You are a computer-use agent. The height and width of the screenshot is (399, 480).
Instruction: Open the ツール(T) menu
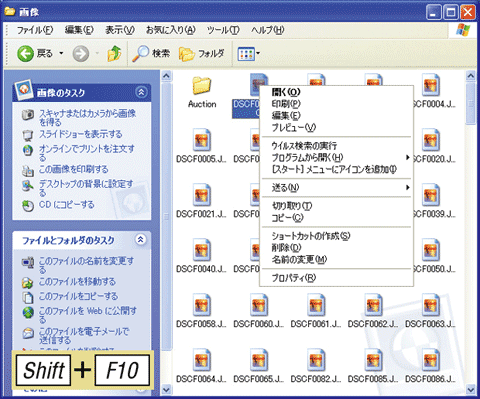[x=223, y=30]
